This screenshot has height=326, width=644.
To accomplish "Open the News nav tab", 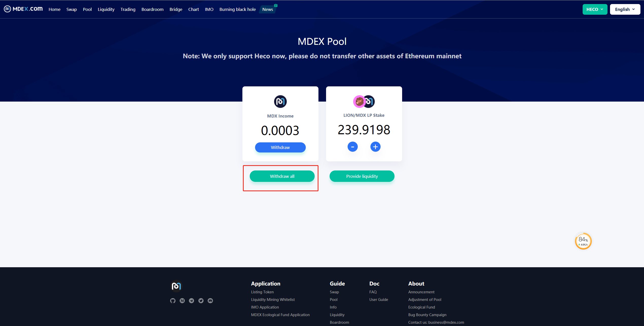I will tap(267, 9).
